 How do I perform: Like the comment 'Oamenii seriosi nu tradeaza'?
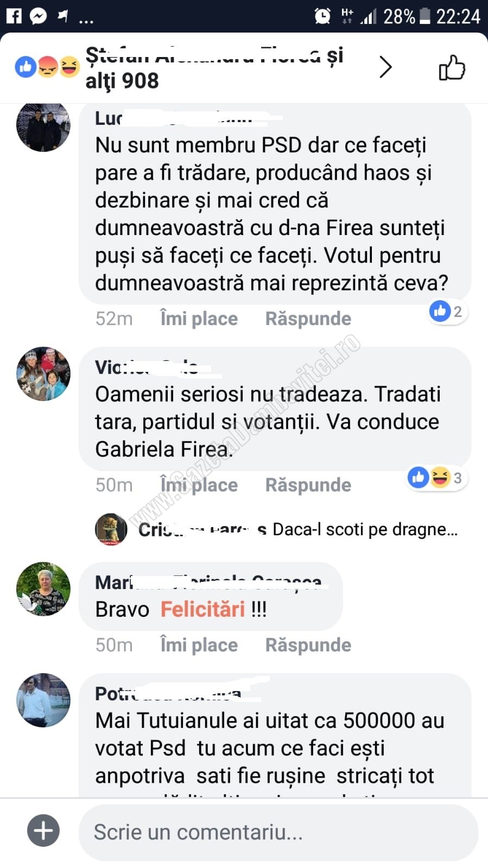coord(199,485)
